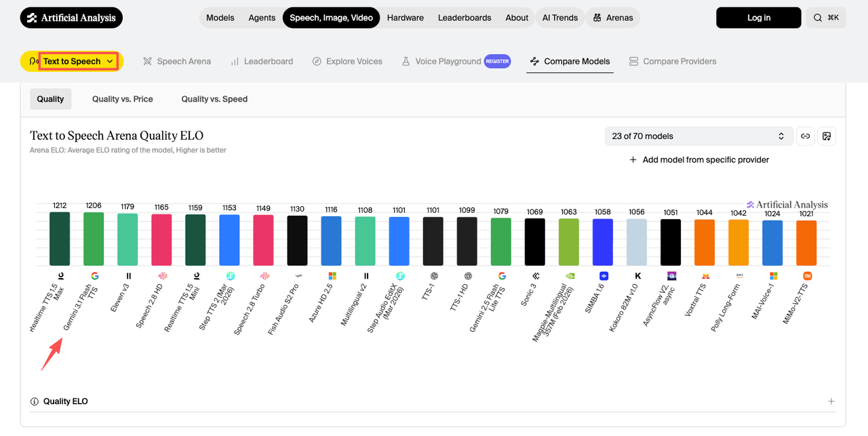This screenshot has height=436, width=868.
Task: Click the Cartesia logo above Sonic 3
Action: (x=536, y=276)
